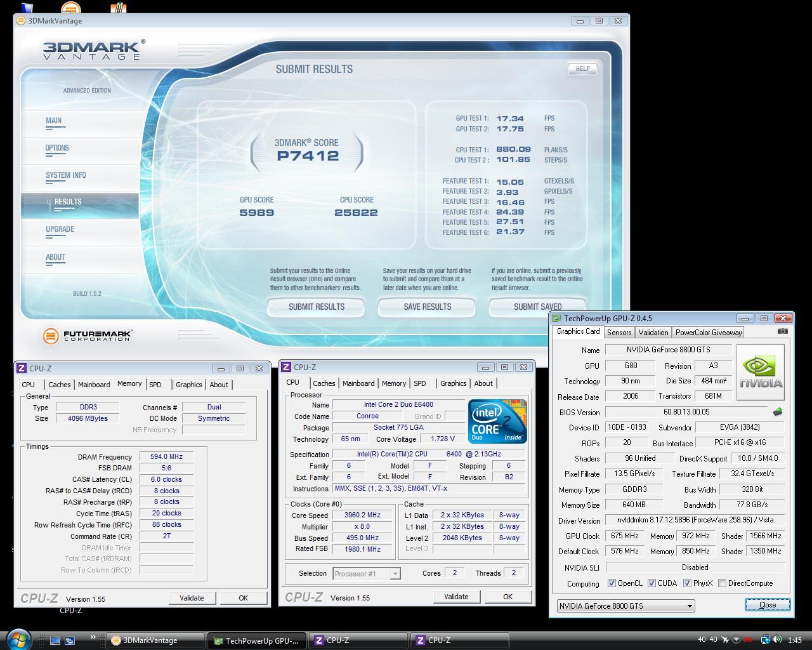Switch to TechPowerUp GPU-Z taskbar button
Image resolution: width=812 pixels, height=650 pixels.
pyautogui.click(x=257, y=640)
